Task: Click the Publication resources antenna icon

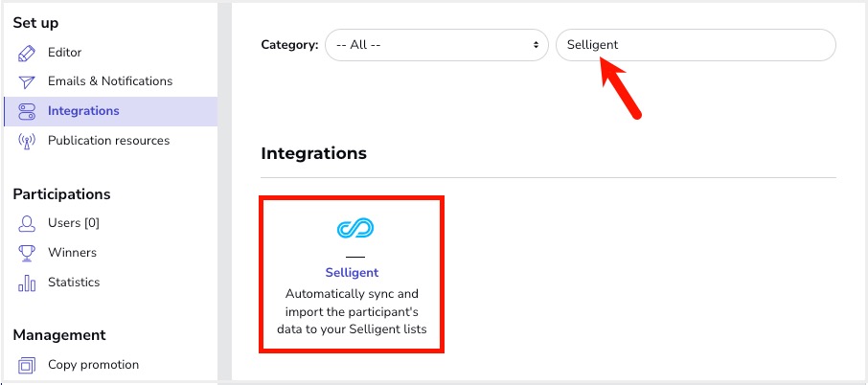Action: [x=26, y=141]
